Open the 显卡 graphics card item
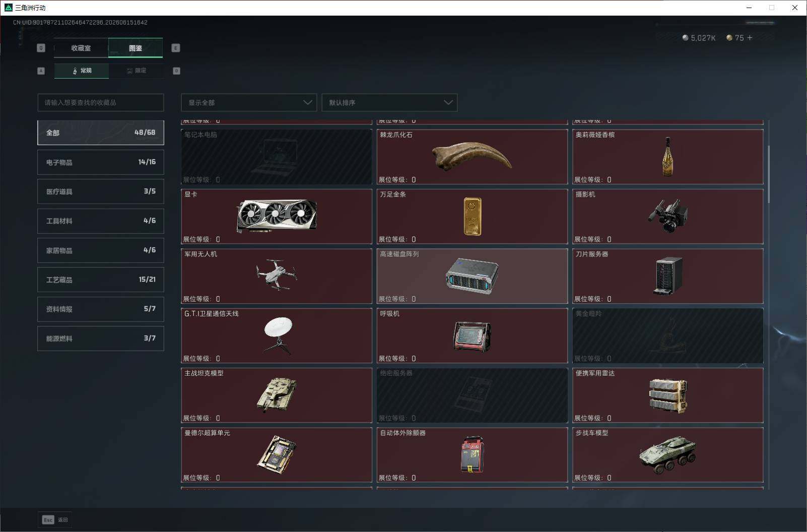Viewport: 807px width, 532px height. click(x=277, y=216)
